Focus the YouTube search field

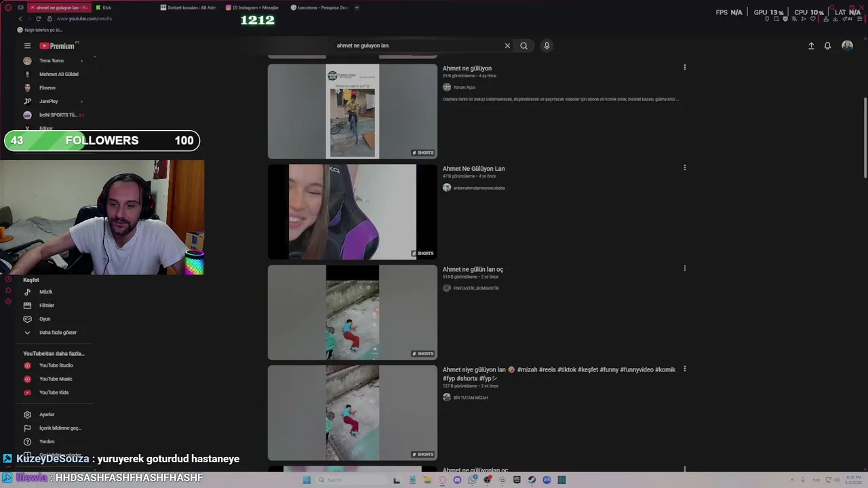(417, 45)
